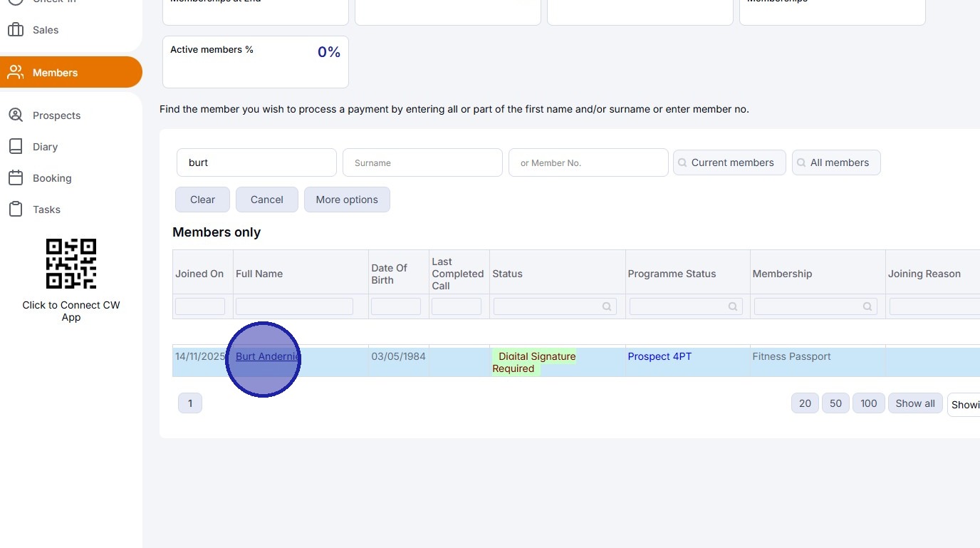Search Current members
Image resolution: width=980 pixels, height=548 pixels.
pos(729,162)
